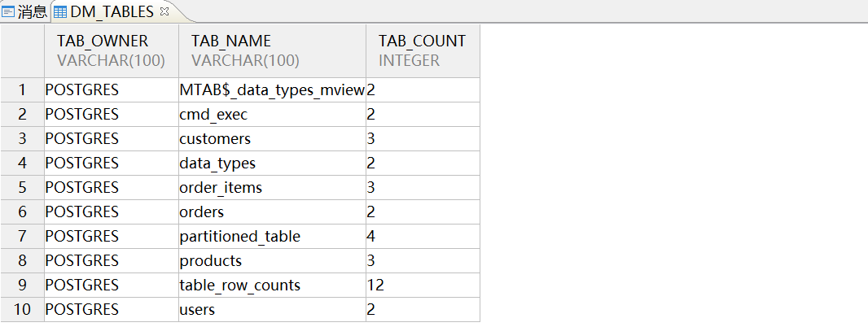Sort by the TAB_OWNER column header
The height and width of the screenshot is (327, 868).
pos(112,50)
